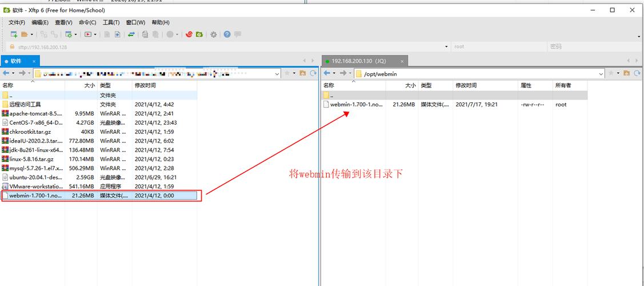
Task: Open the 命令(C) menu
Action: pos(87,23)
